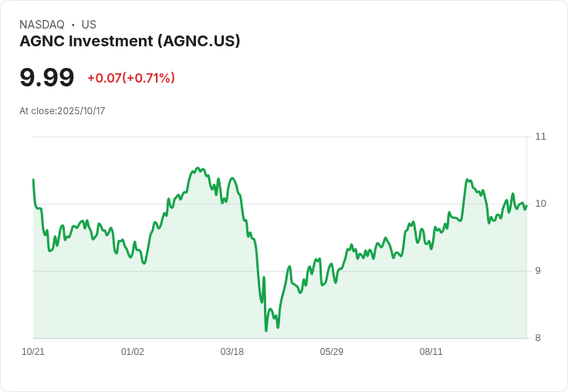Click the +0.07(+0.71%) price change
The width and height of the screenshot is (568, 392).
coord(131,78)
